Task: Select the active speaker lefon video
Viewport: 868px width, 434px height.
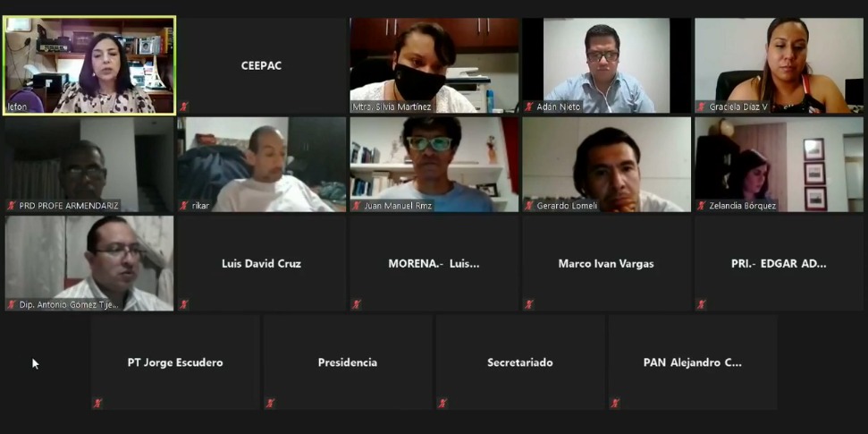Action: (89, 65)
